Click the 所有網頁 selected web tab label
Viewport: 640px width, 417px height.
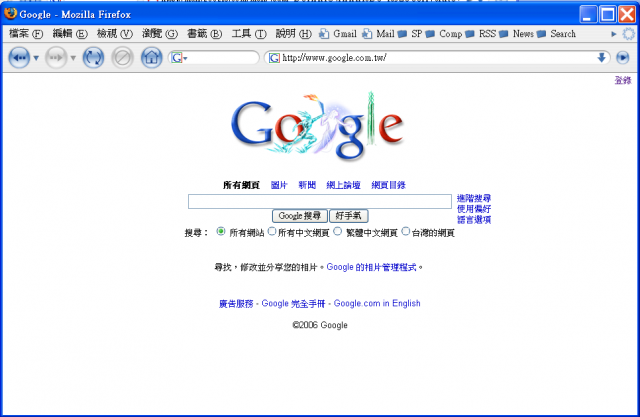pyautogui.click(x=241, y=185)
